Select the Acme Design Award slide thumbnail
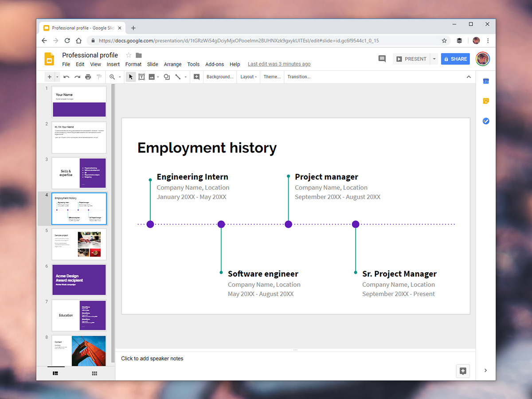This screenshot has height=399, width=532. (x=79, y=280)
